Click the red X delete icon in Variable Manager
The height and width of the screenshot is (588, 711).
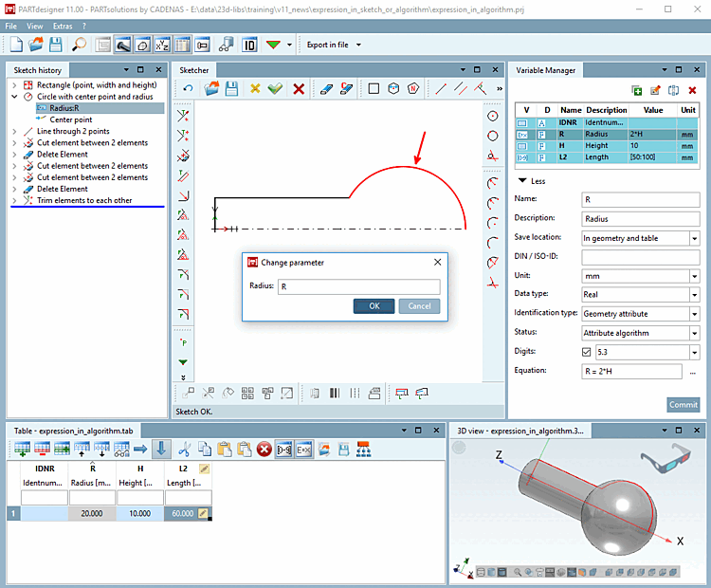click(x=692, y=90)
